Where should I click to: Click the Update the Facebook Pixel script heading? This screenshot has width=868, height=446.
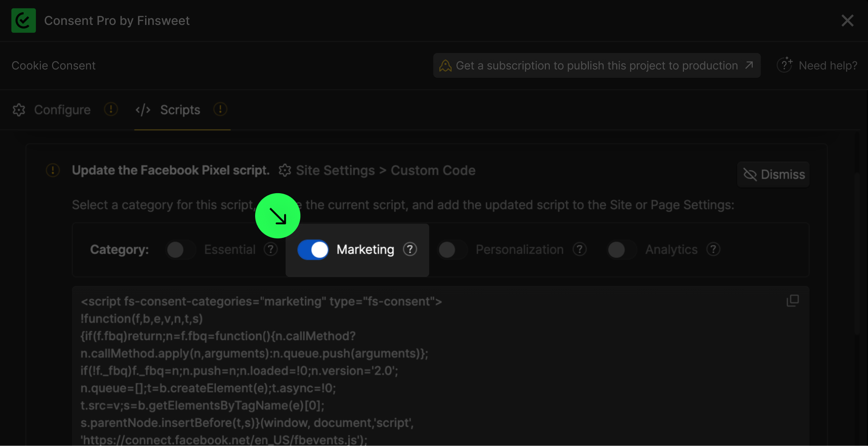(171, 170)
